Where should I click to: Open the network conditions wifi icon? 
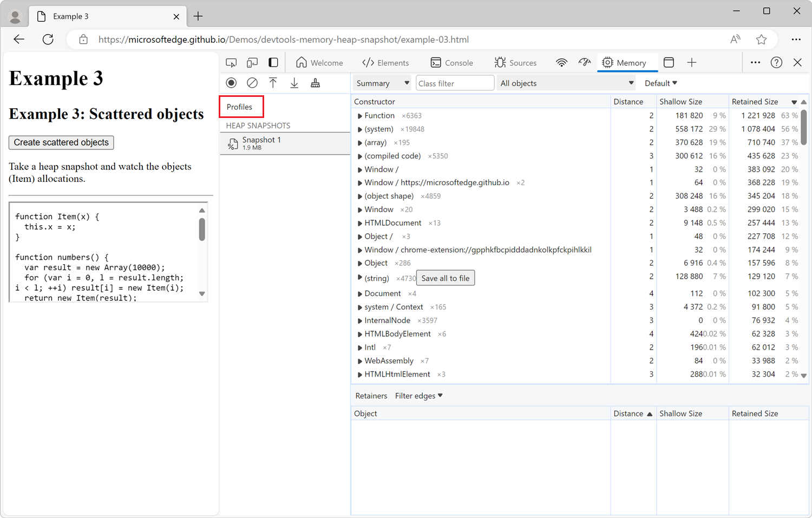click(x=561, y=63)
